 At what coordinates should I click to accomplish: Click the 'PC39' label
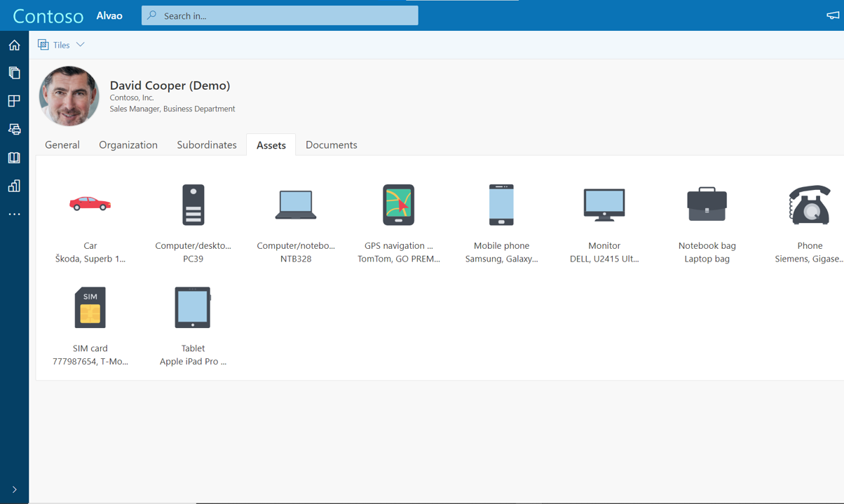193,259
